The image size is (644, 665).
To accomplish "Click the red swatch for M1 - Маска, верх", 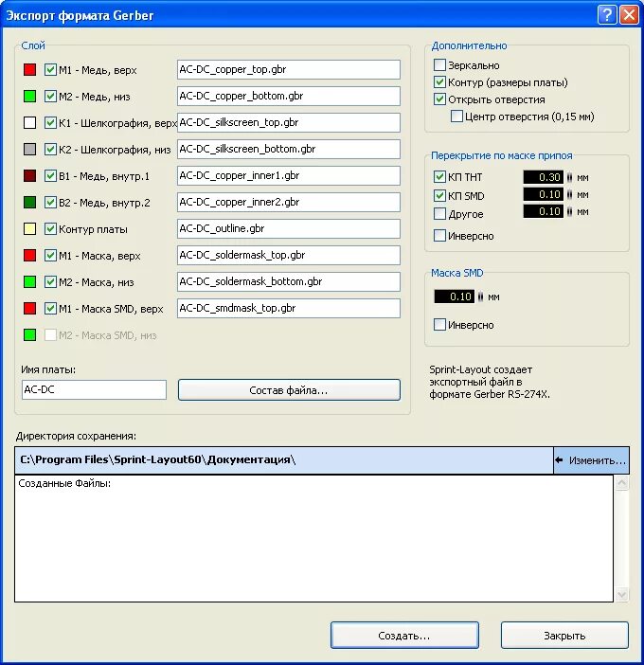I will 29,256.
